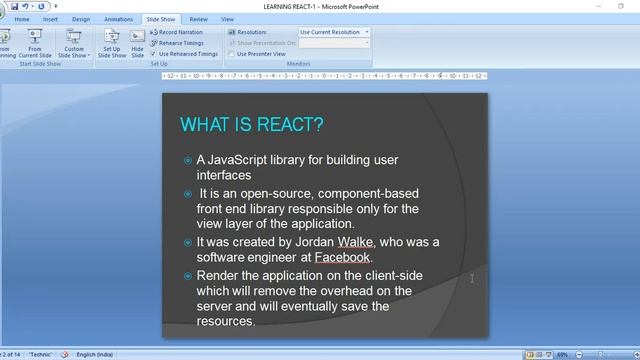Open the Custom Slide Show menu
The width and height of the screenshot is (640, 360).
pyautogui.click(x=74, y=43)
